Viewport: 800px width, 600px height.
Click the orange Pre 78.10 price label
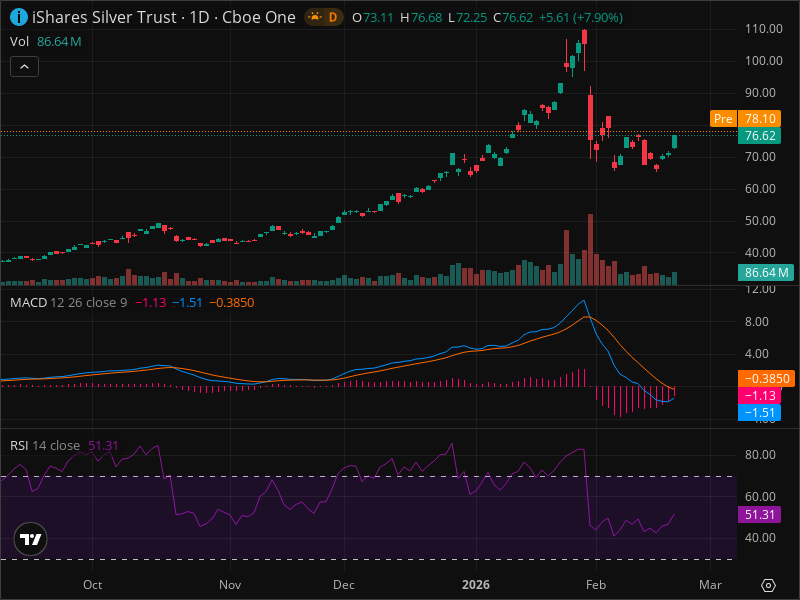coord(745,119)
